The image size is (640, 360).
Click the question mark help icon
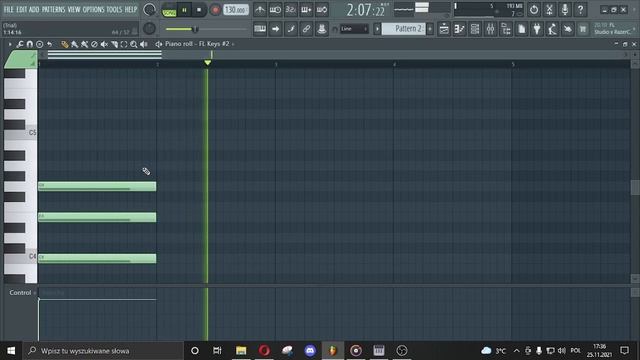pos(580,9)
